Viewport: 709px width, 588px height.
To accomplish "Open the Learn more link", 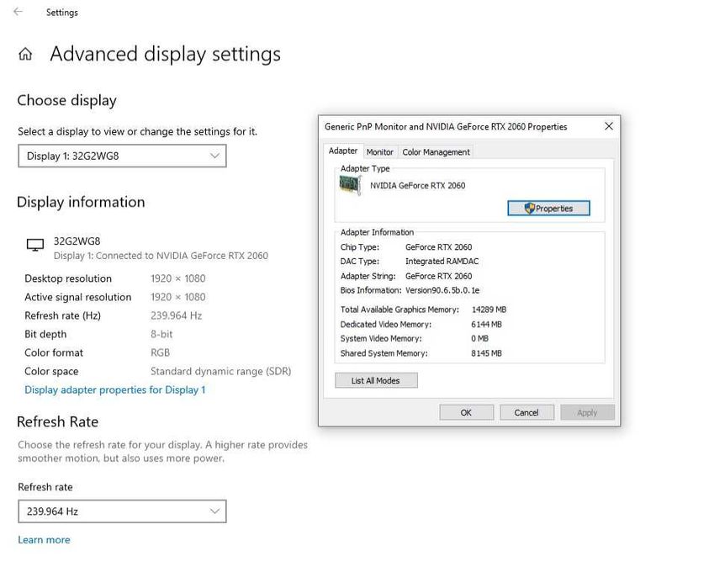I will coord(44,540).
